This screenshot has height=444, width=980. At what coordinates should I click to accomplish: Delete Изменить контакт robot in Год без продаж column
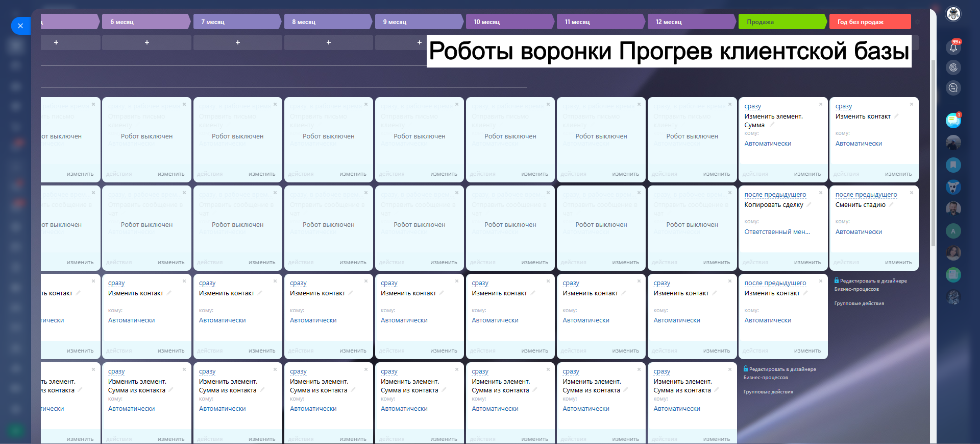[912, 104]
